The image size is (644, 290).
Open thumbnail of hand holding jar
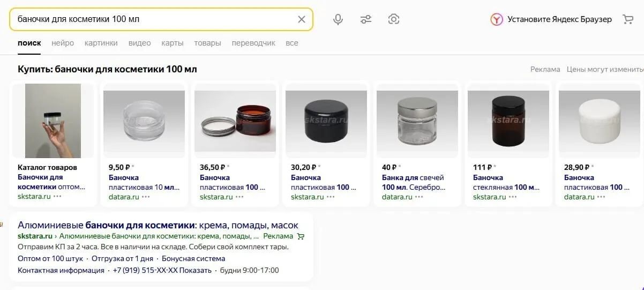point(53,121)
